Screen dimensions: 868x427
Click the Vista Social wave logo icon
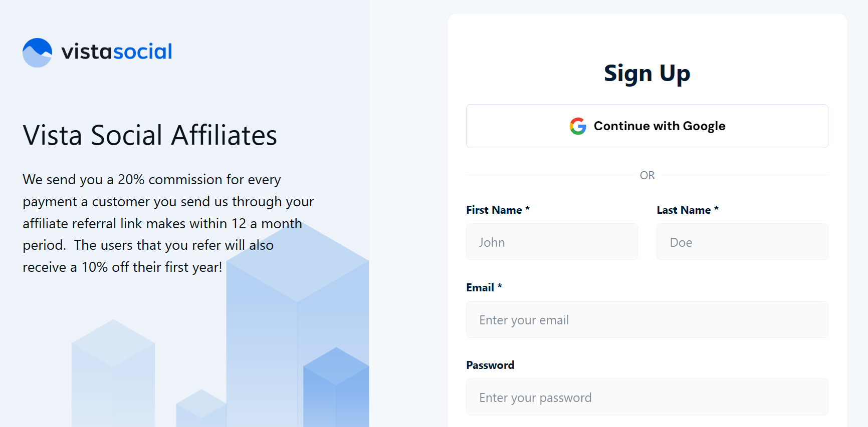(38, 53)
